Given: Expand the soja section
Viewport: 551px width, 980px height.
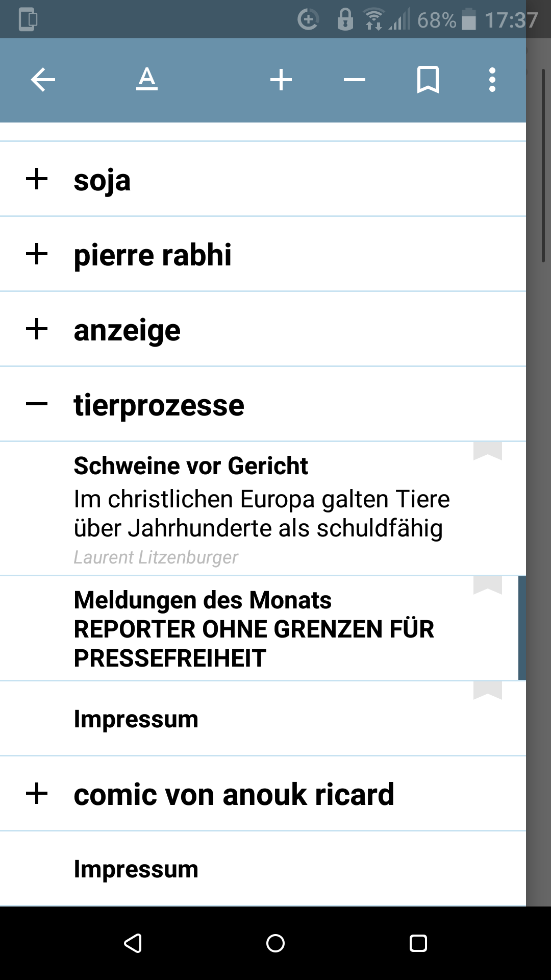Looking at the screenshot, I should (x=37, y=179).
